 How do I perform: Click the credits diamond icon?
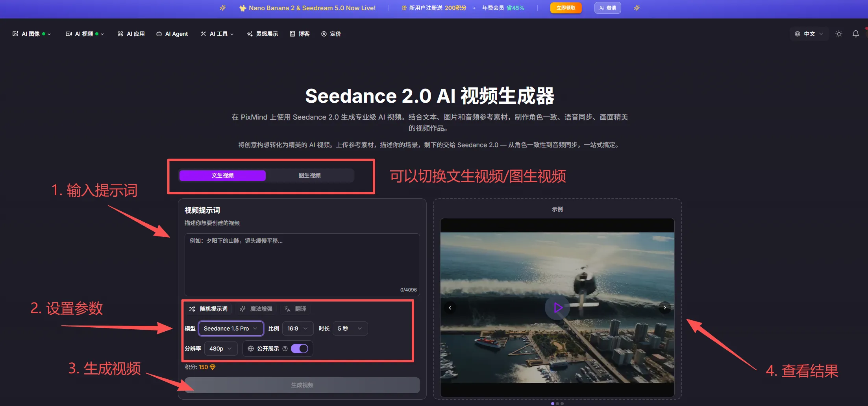(213, 367)
